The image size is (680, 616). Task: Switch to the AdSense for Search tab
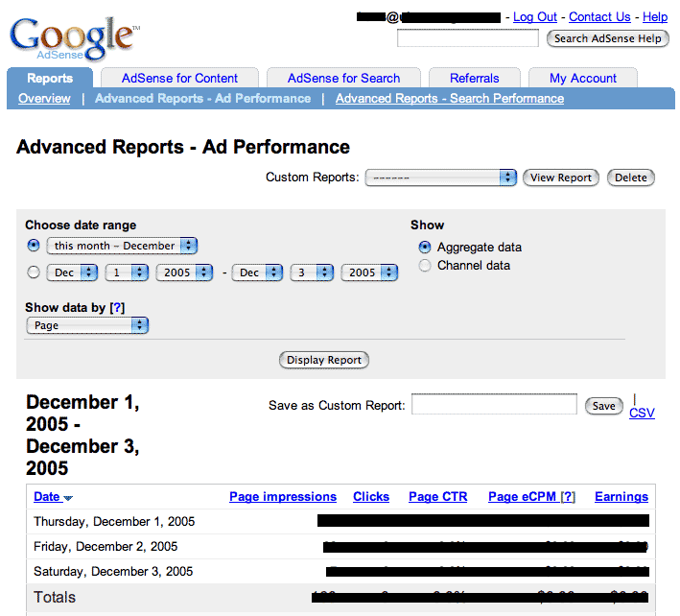[x=343, y=78]
